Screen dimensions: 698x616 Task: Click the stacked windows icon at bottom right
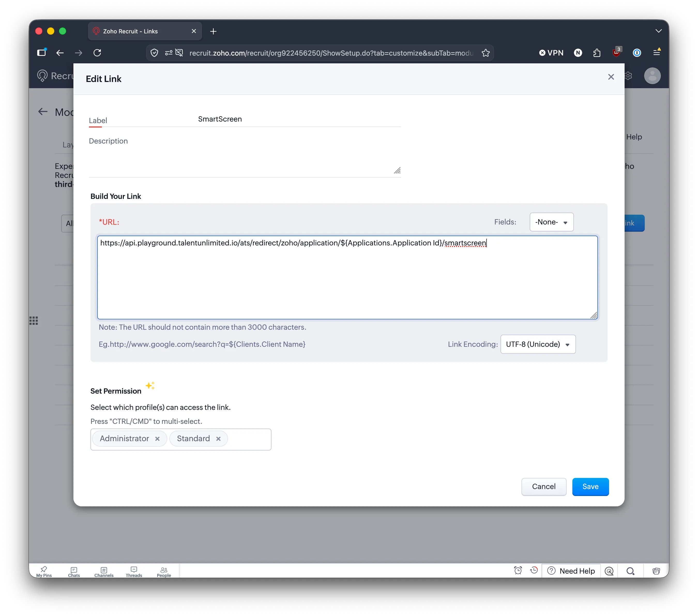(x=656, y=571)
